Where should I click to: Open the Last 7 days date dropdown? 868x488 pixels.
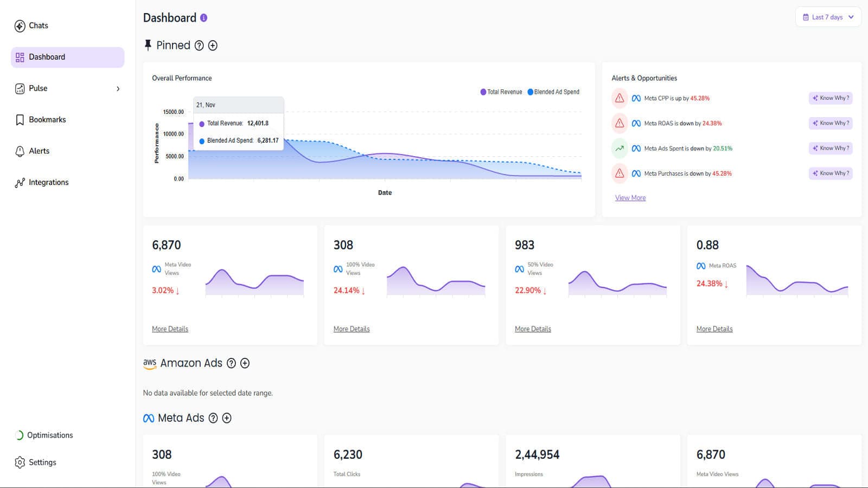point(828,17)
